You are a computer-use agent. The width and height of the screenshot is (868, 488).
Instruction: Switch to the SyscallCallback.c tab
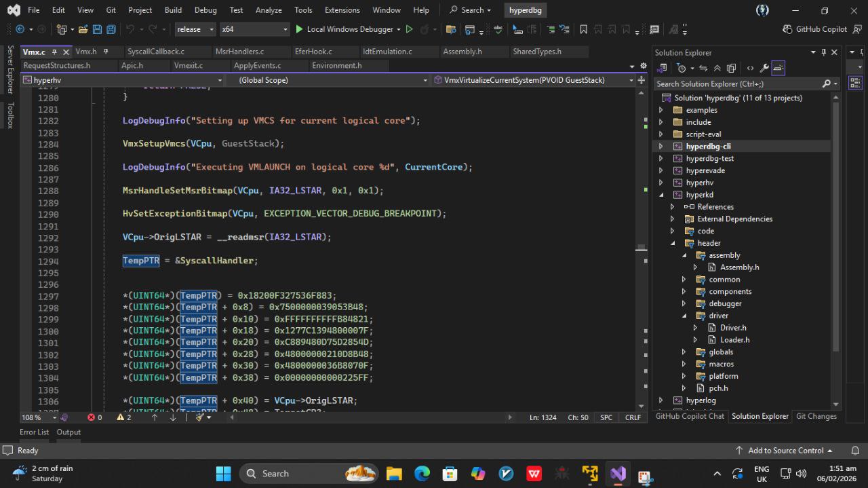point(155,52)
